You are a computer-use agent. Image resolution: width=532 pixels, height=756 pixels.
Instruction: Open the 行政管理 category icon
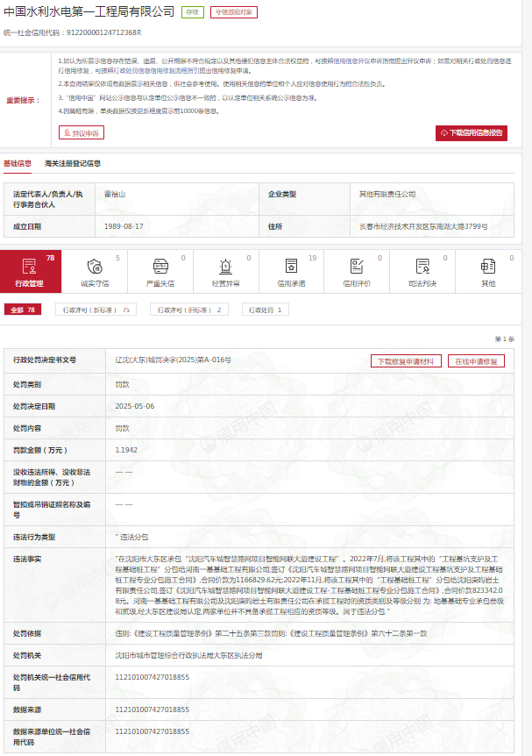(x=30, y=266)
